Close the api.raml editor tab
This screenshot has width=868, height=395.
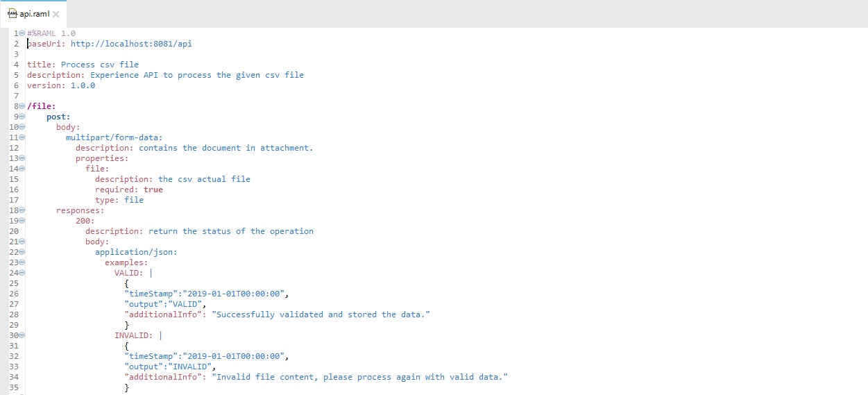point(56,14)
